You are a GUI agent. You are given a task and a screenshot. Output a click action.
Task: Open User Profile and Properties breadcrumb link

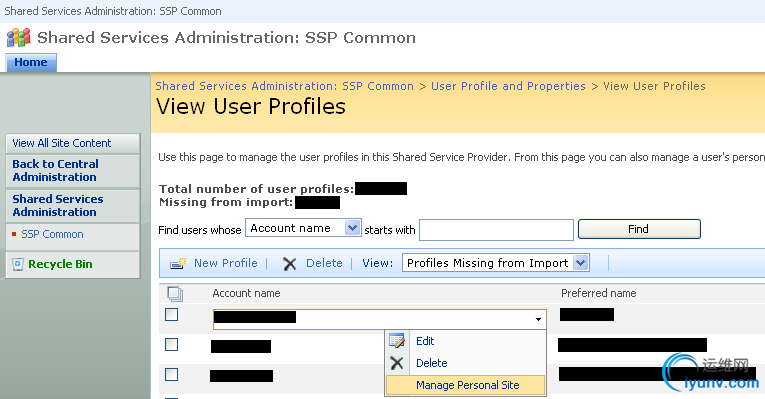coord(508,86)
